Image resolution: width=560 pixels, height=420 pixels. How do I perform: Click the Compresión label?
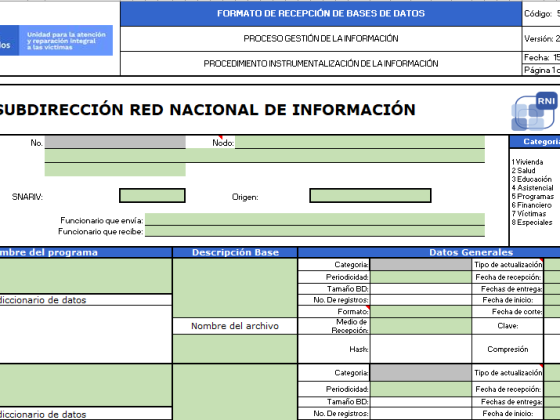(508, 349)
